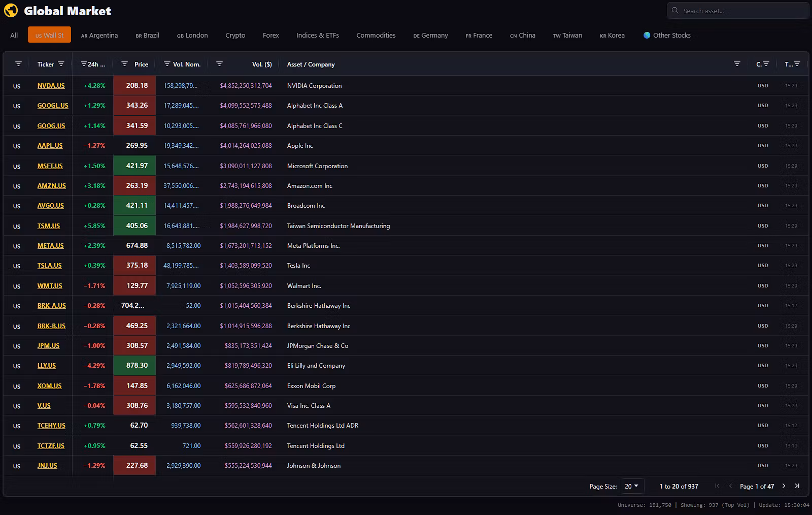Open the MSFT.US ticker link

pyautogui.click(x=50, y=166)
